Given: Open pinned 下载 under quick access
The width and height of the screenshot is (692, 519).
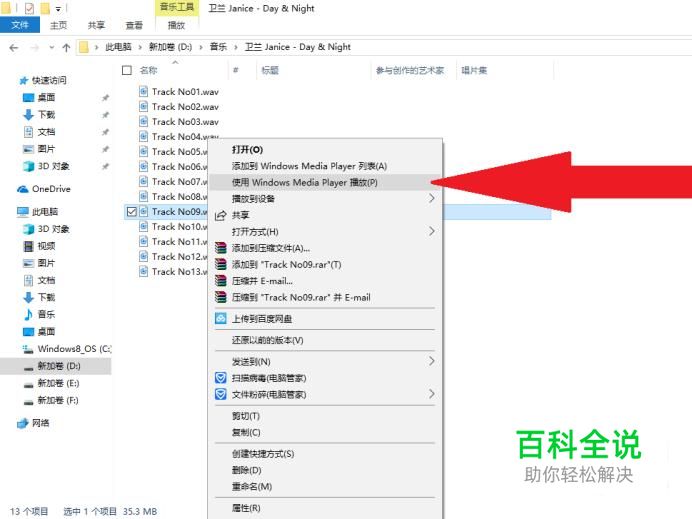Looking at the screenshot, I should [x=46, y=115].
